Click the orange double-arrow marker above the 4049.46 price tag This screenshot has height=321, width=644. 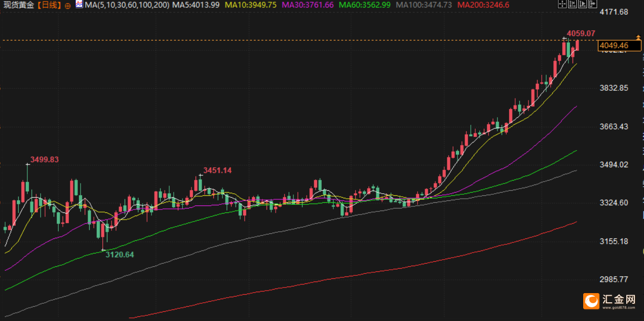click(x=638, y=39)
